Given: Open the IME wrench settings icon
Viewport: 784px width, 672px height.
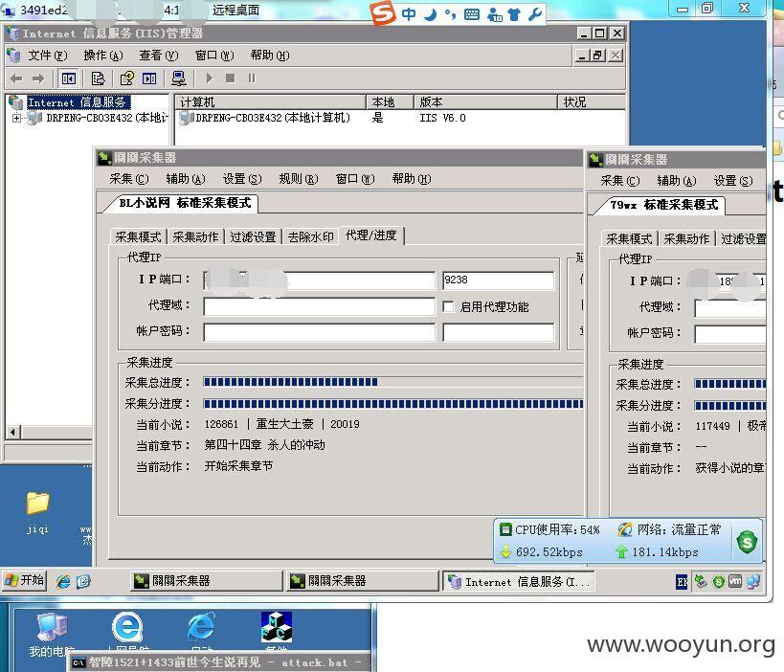Looking at the screenshot, I should pyautogui.click(x=534, y=14).
